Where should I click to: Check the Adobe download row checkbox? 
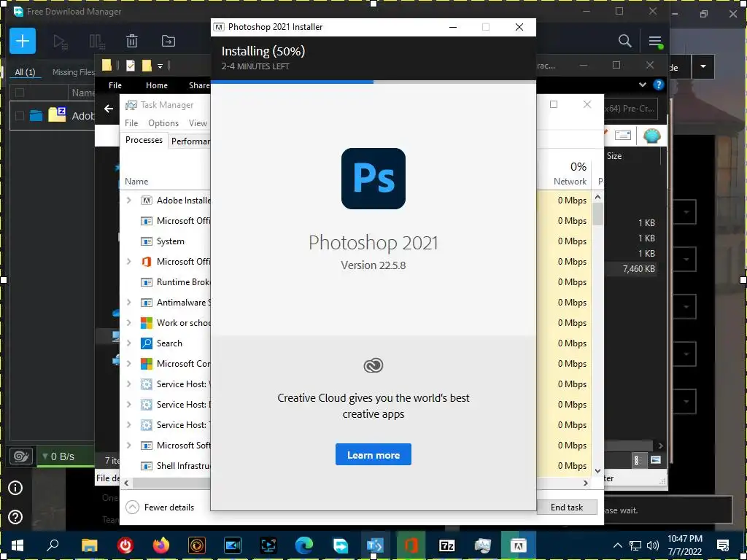pyautogui.click(x=20, y=115)
